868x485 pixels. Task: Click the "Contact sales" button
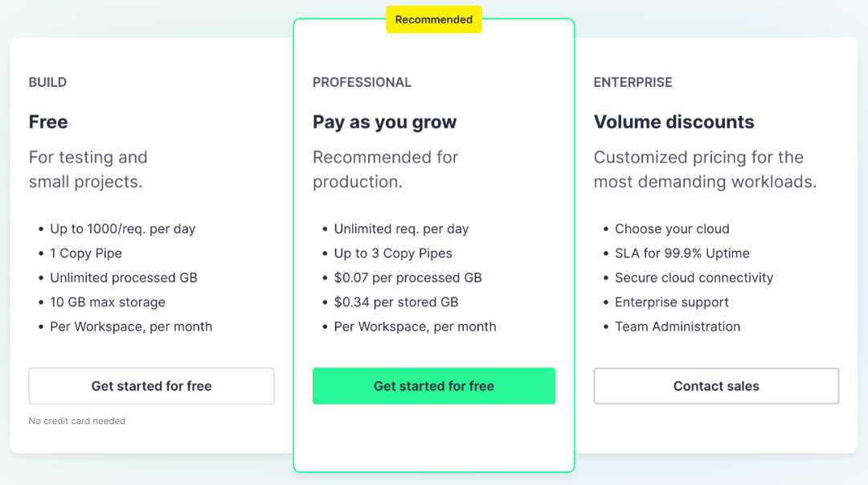[x=716, y=386]
